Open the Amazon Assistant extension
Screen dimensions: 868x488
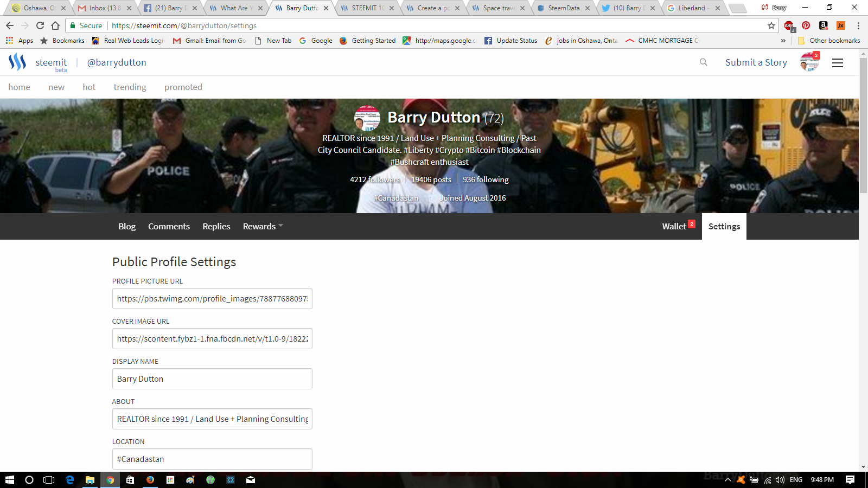[824, 25]
